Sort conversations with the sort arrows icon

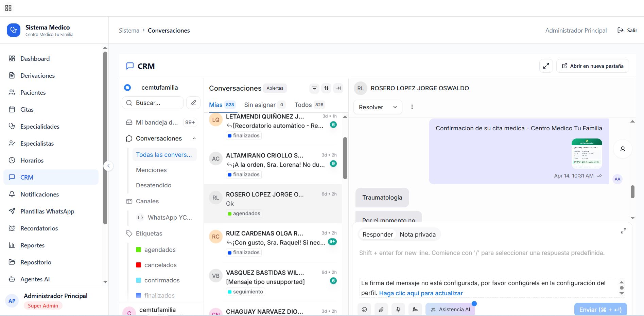[326, 88]
